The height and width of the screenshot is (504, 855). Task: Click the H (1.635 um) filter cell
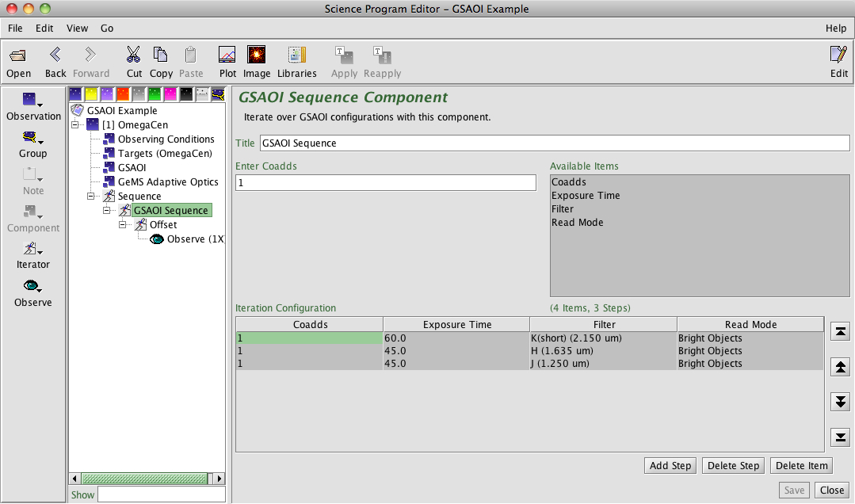point(603,351)
